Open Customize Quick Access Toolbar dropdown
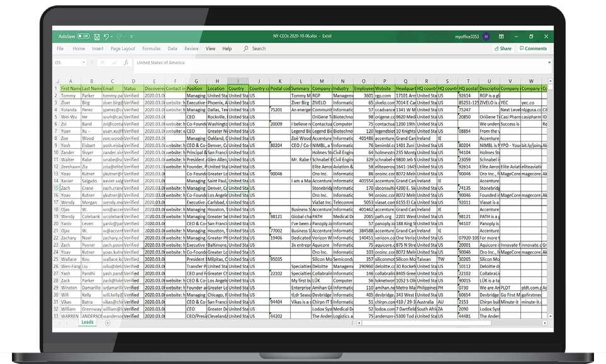This screenshot has height=364, width=606. (x=132, y=36)
